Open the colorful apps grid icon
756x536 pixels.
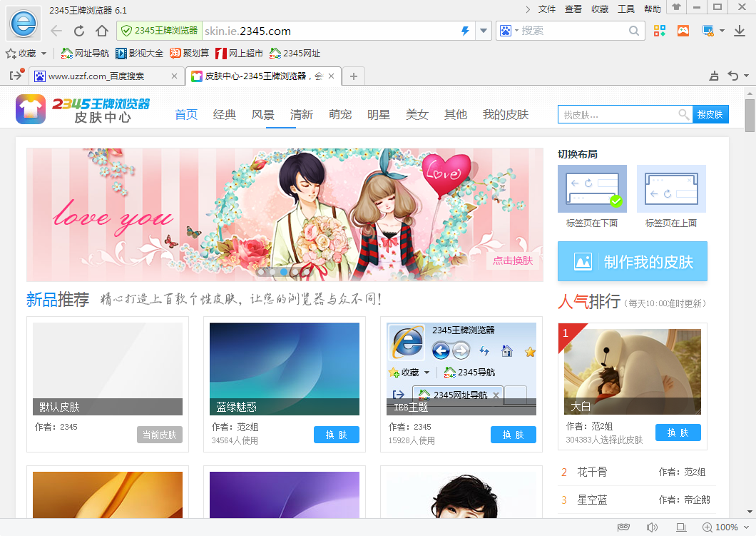[x=660, y=31]
